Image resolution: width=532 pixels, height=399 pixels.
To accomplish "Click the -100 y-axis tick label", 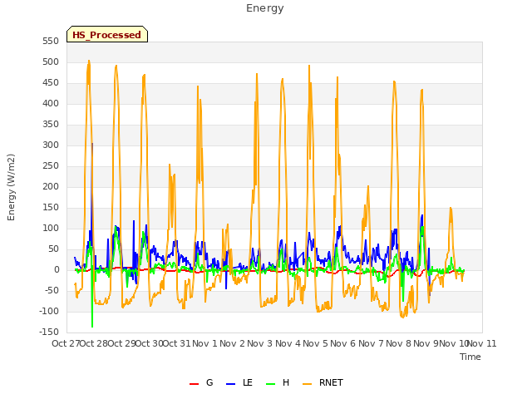I will [x=49, y=311].
